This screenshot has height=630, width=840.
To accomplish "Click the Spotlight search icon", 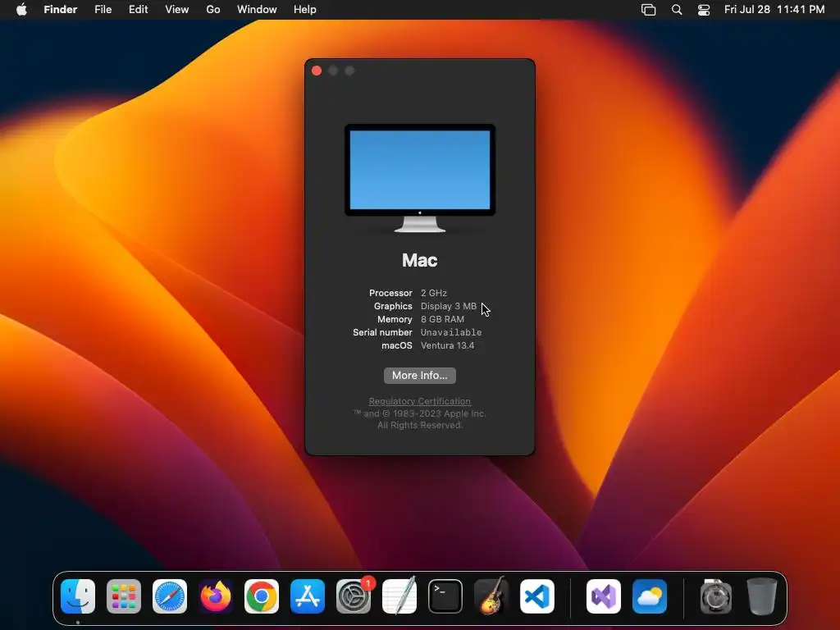I will click(677, 10).
